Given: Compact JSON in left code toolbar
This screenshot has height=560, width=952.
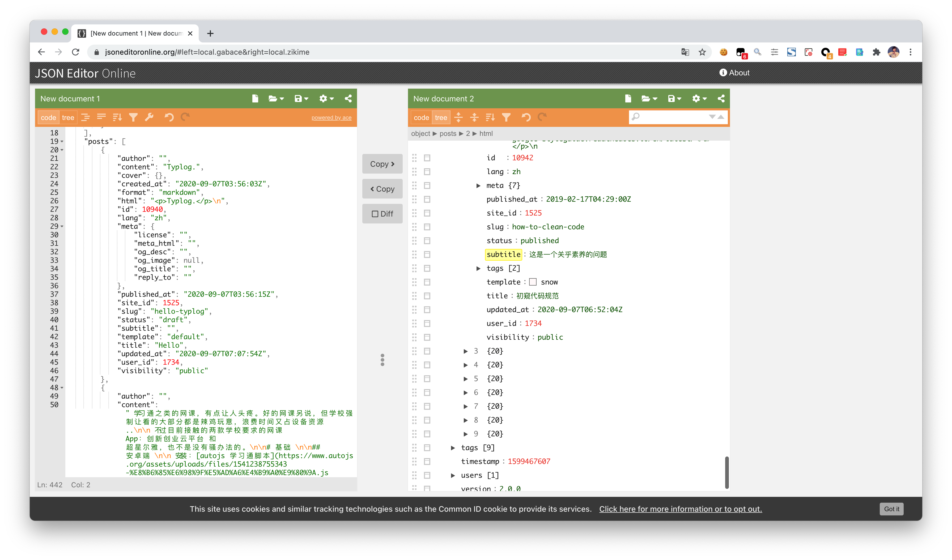Looking at the screenshot, I should [x=101, y=117].
